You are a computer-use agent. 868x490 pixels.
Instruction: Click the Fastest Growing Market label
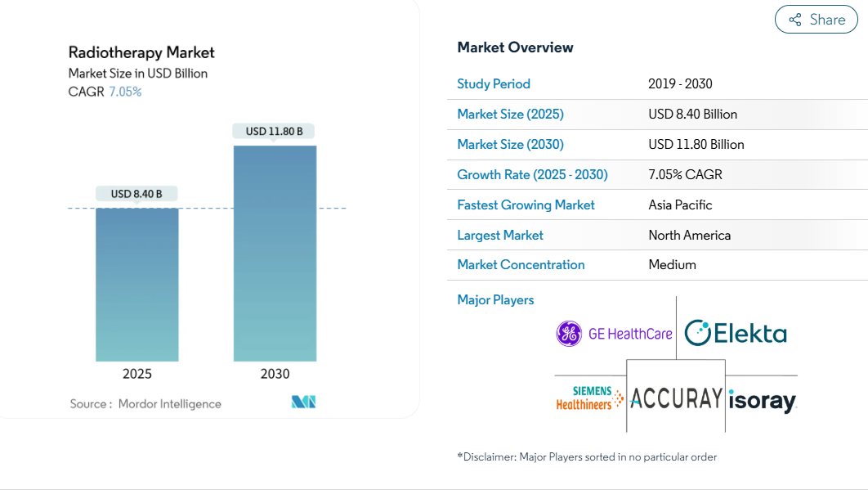point(526,205)
